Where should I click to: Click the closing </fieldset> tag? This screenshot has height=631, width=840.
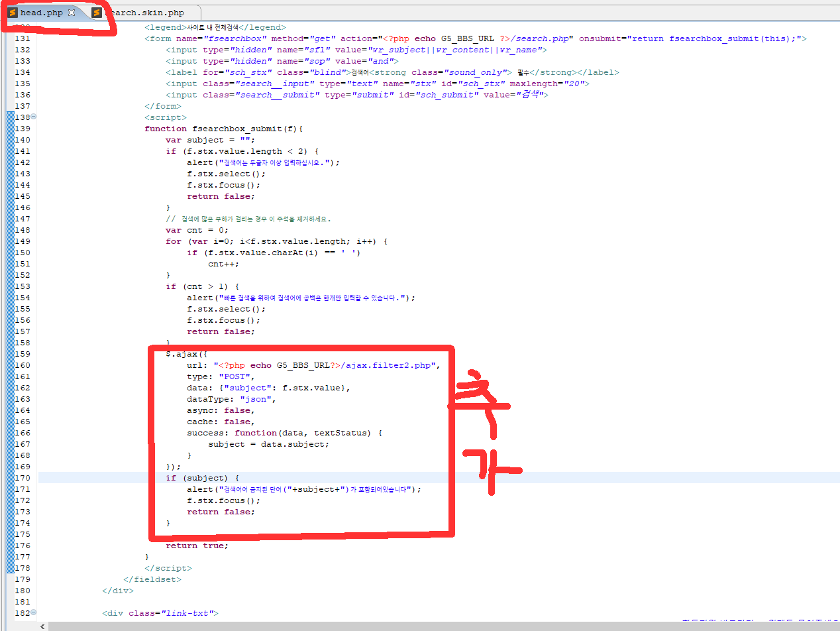point(152,579)
